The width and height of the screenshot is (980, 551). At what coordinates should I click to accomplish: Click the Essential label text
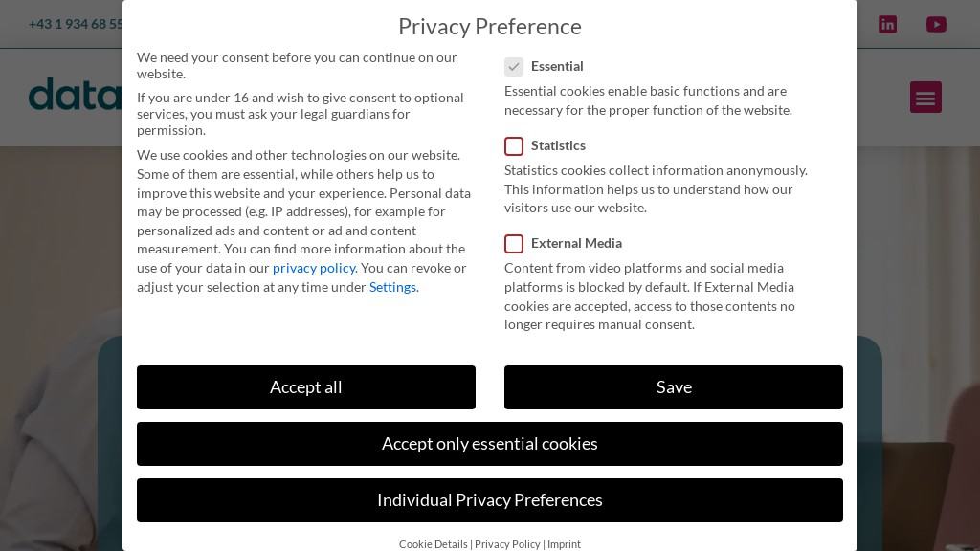[557, 66]
